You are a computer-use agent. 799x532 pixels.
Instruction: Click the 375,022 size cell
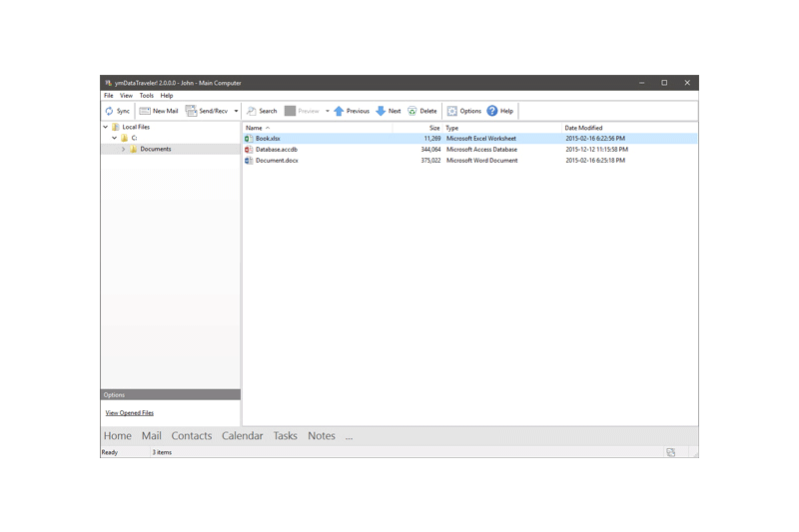click(430, 161)
